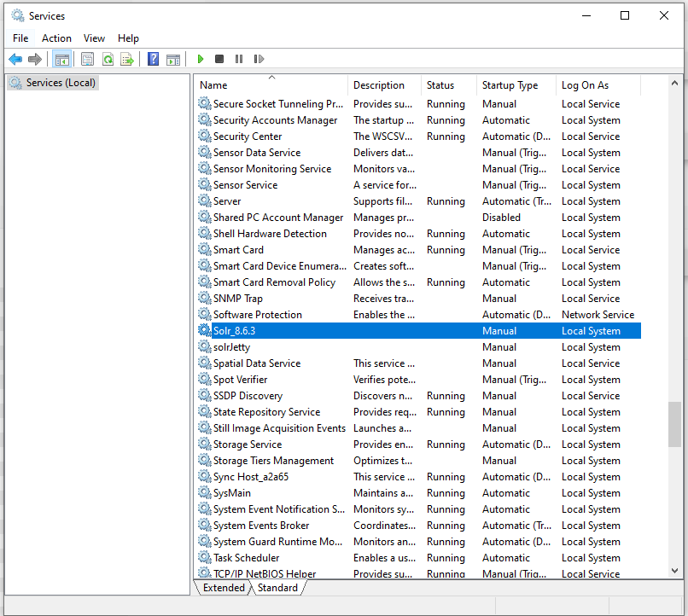Click the scrollbar up arrow in services list
Image resolution: width=688 pixels, height=616 pixels.
(675, 84)
